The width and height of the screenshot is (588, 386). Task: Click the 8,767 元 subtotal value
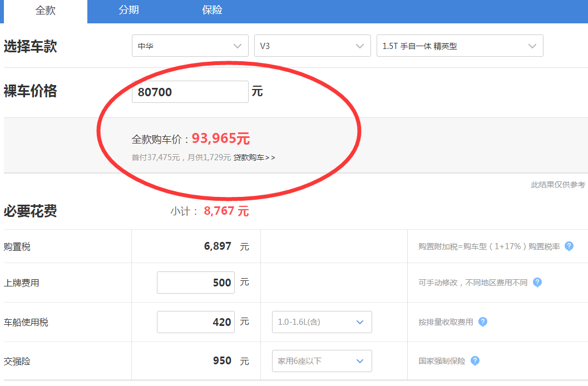pos(226,211)
